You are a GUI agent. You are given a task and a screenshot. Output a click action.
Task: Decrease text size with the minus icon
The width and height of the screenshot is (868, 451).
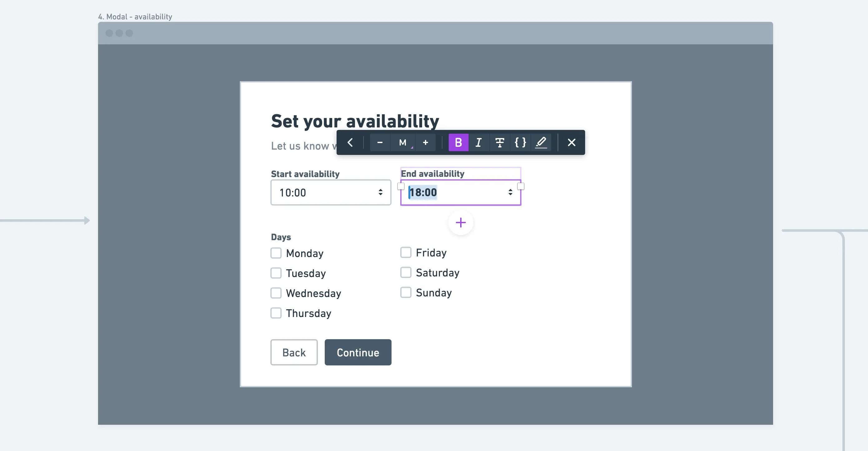[380, 143]
